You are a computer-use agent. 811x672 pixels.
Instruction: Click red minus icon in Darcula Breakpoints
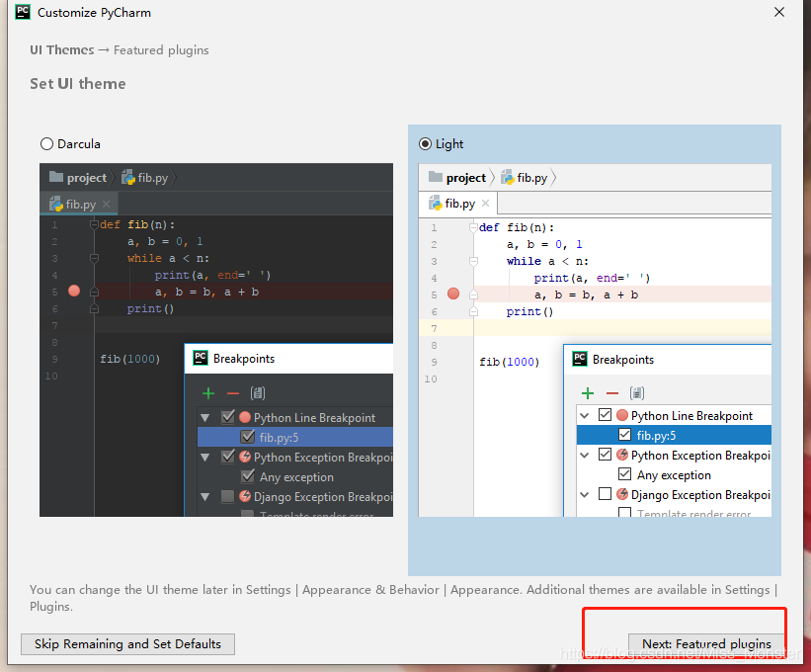point(233,393)
